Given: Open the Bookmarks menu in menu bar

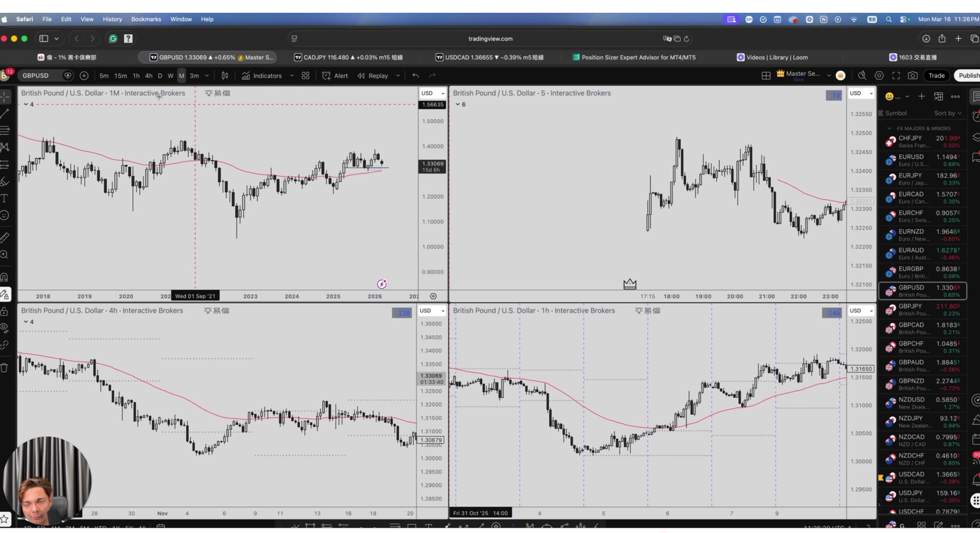Looking at the screenshot, I should pyautogui.click(x=146, y=19).
